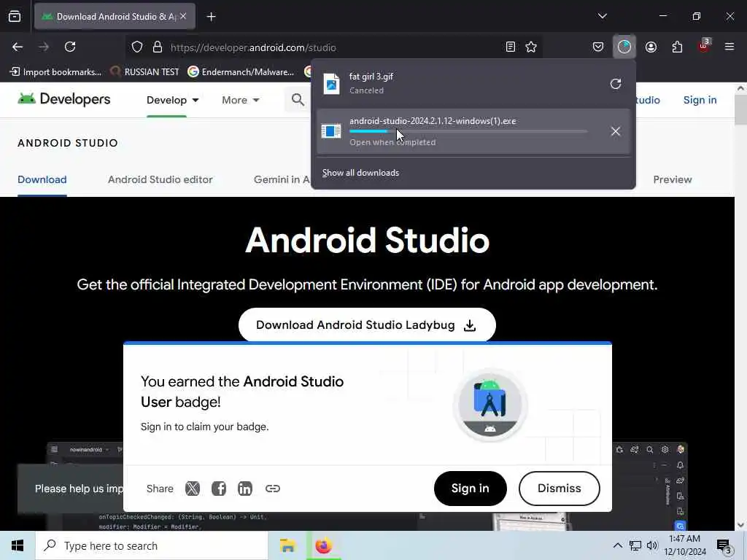The width and height of the screenshot is (747, 560).
Task: Click Download Android Studio Ladybug button
Action: 367,324
